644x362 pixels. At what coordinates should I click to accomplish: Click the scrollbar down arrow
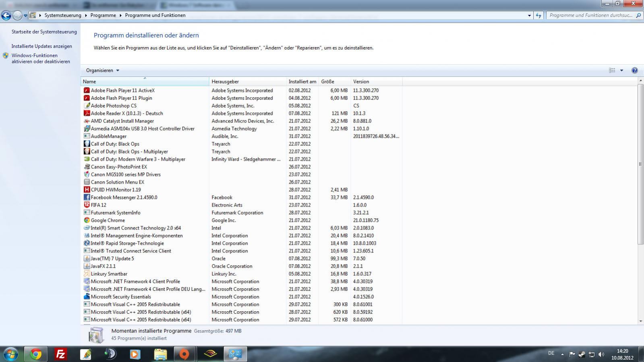[x=640, y=321]
